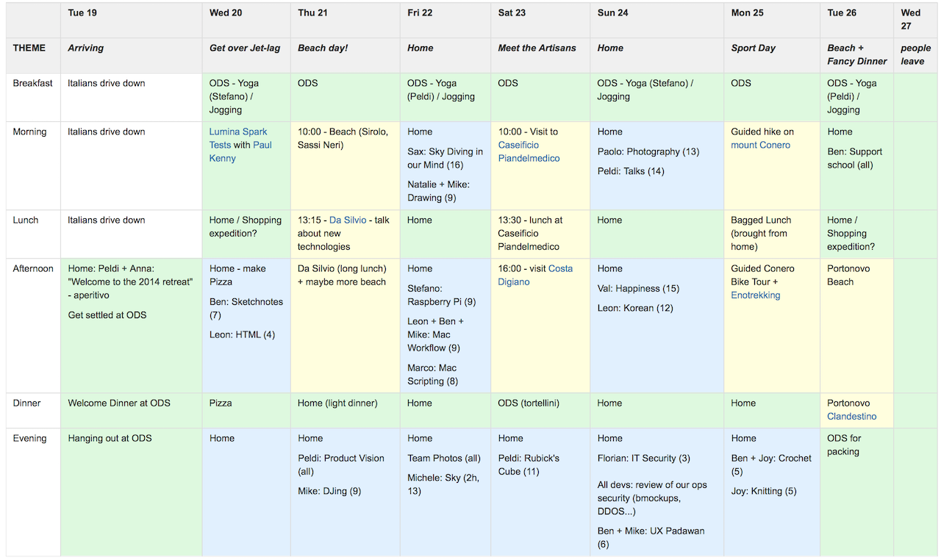This screenshot has width=941, height=560.
Task: Select the 'Welcome Dinner at ODS' cell
Action: pos(132,411)
